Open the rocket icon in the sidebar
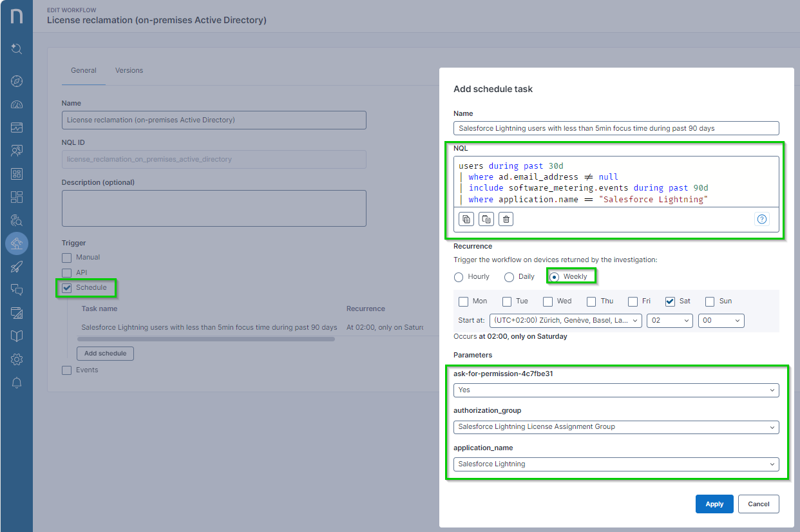 click(17, 267)
